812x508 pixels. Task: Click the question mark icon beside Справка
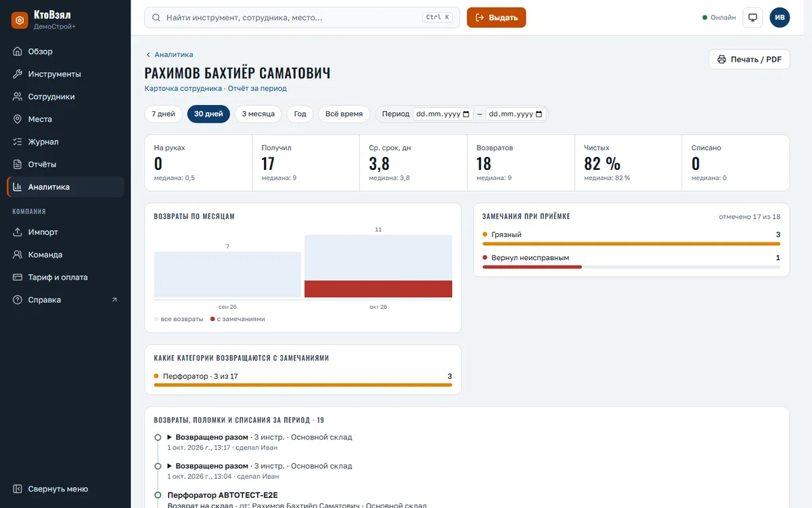pyautogui.click(x=18, y=300)
